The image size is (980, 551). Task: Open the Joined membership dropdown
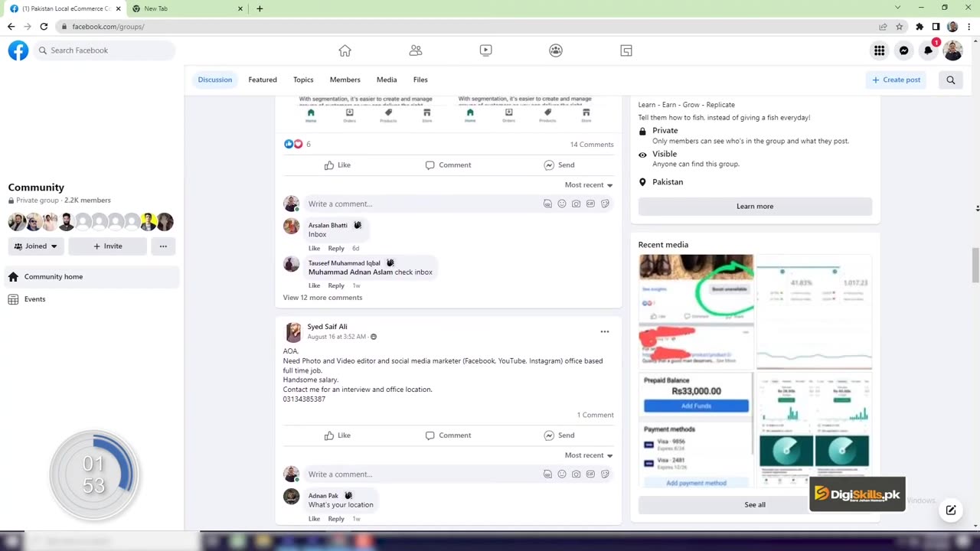coord(36,246)
